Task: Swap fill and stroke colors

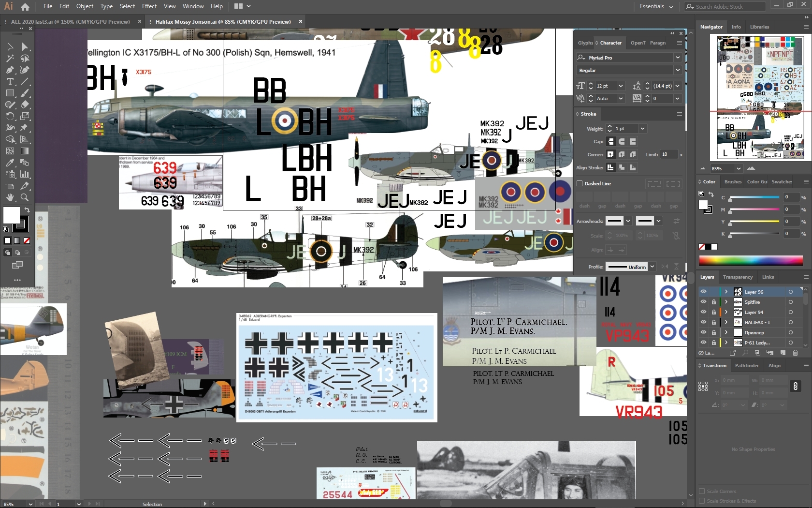Action: (27, 210)
